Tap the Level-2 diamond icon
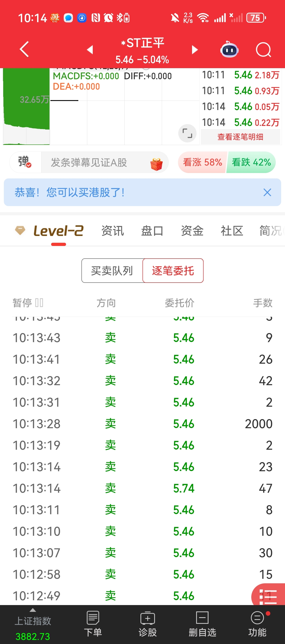Screen dimensions: 285x644 click(20, 230)
